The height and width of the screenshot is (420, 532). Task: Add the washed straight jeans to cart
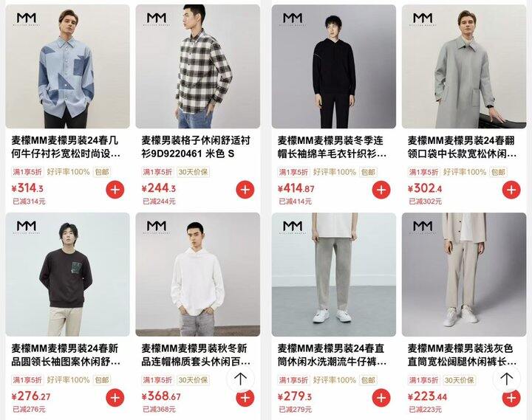pyautogui.click(x=381, y=398)
